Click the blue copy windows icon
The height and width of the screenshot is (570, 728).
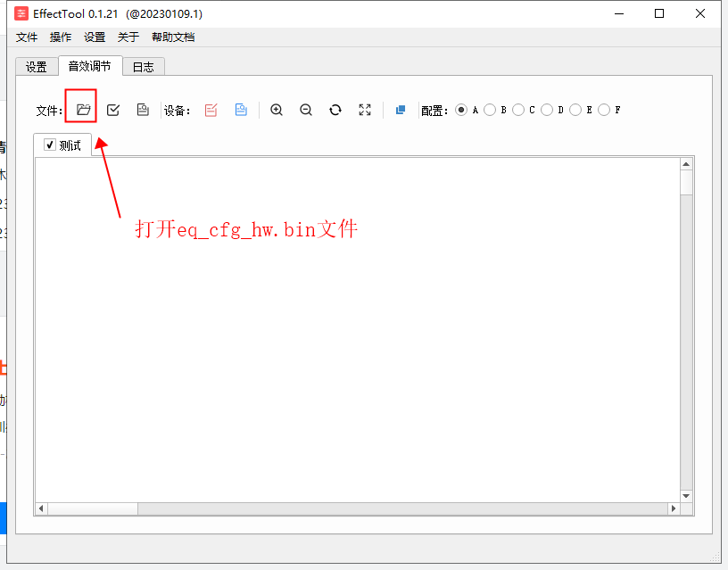click(x=401, y=110)
